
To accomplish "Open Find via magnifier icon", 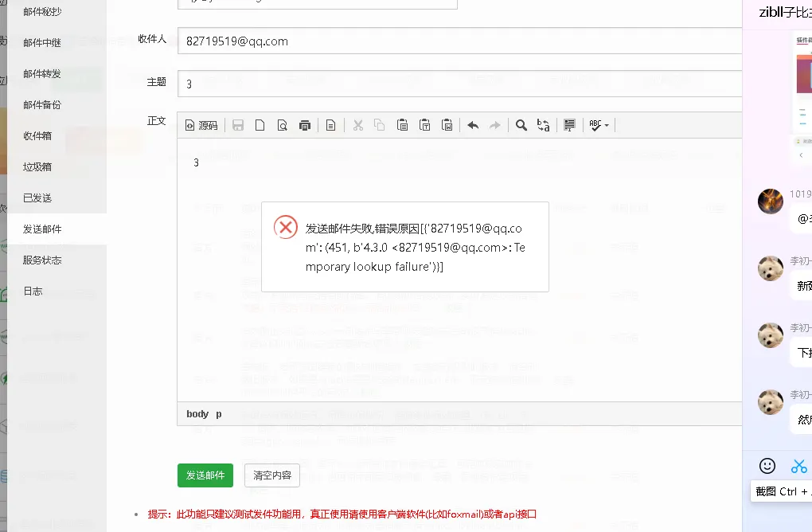I will pyautogui.click(x=521, y=125).
